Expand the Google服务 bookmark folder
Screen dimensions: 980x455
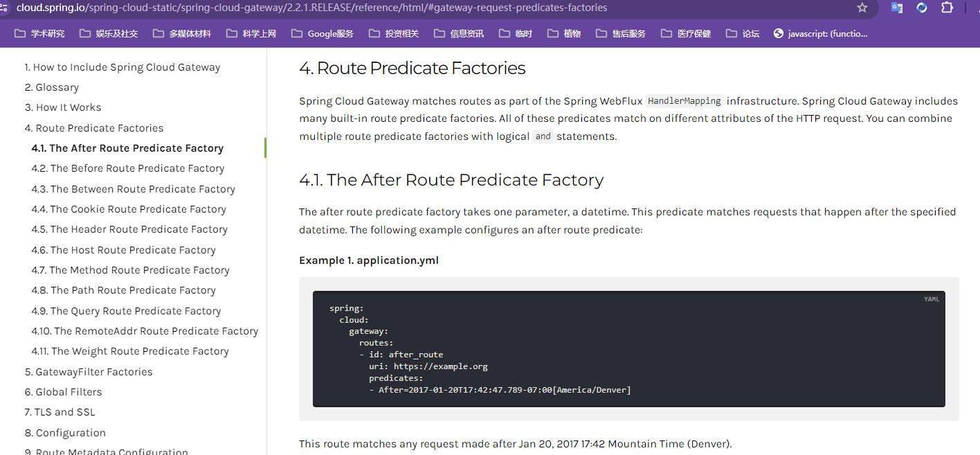[x=323, y=33]
